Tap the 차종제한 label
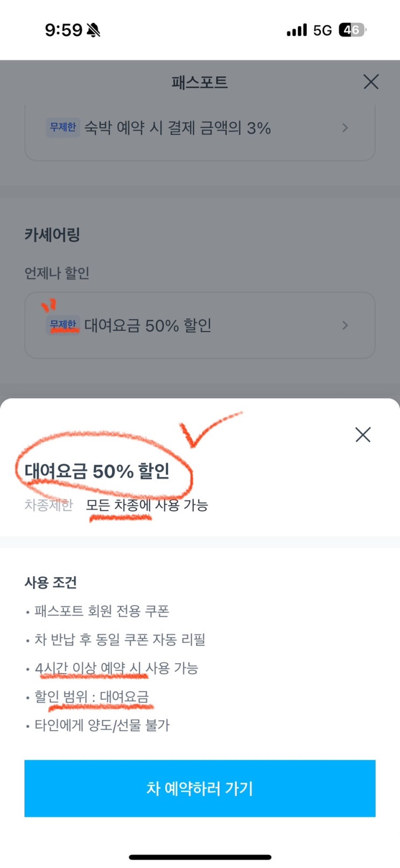 [48, 505]
